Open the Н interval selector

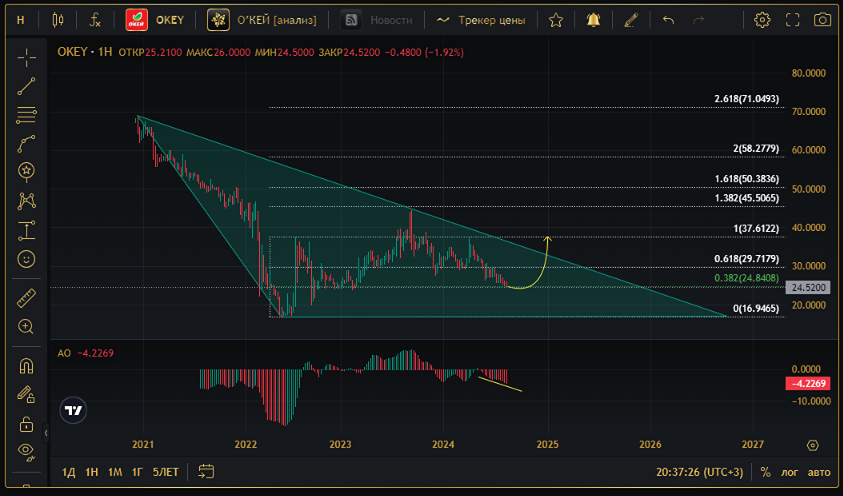[x=20, y=20]
